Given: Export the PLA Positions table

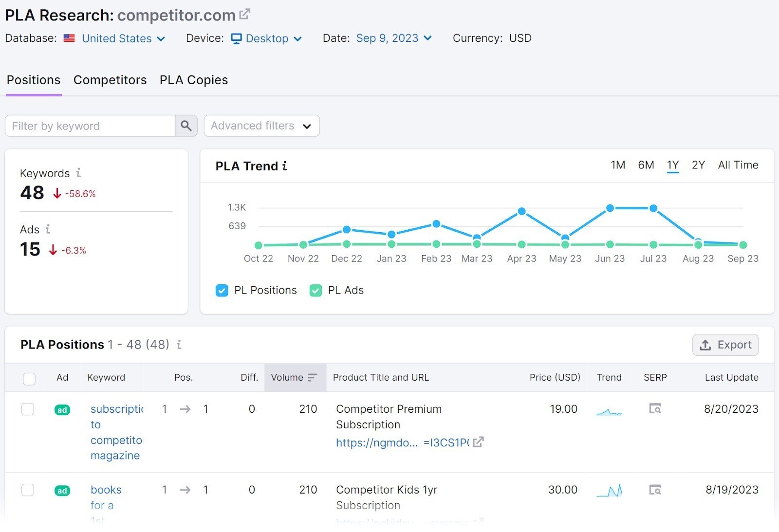Looking at the screenshot, I should (725, 345).
